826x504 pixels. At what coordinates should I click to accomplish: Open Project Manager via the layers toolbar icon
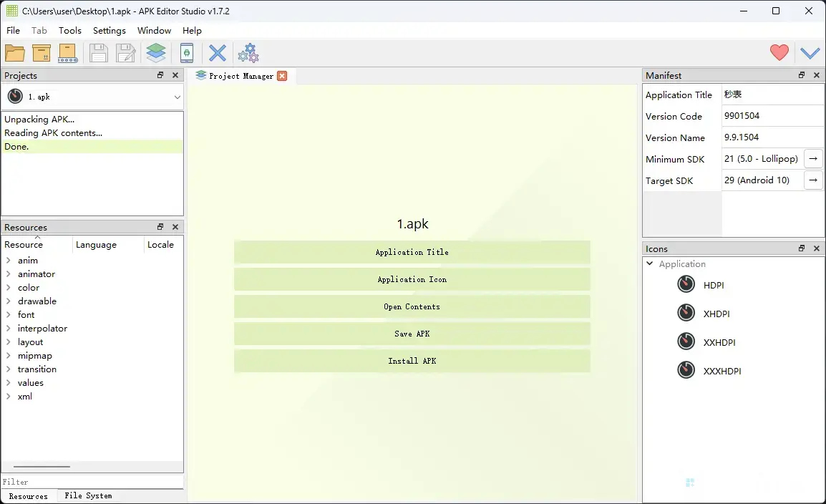156,53
